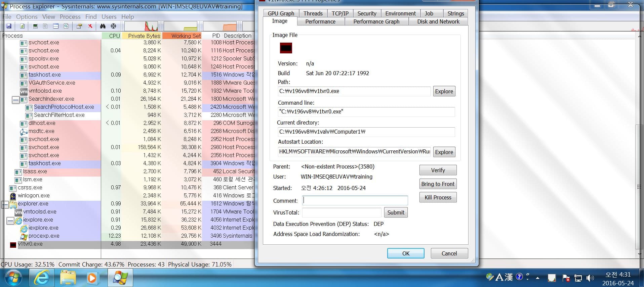Click the yellow commit history mini graph
Image resolution: width=644 pixels, height=287 pixels.
(x=181, y=26)
